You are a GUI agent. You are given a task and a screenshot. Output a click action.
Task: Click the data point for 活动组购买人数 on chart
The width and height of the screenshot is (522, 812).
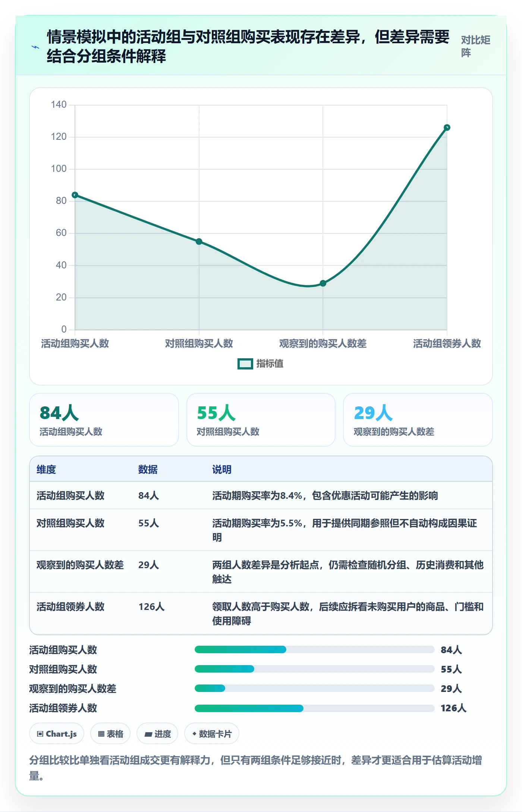[75, 195]
